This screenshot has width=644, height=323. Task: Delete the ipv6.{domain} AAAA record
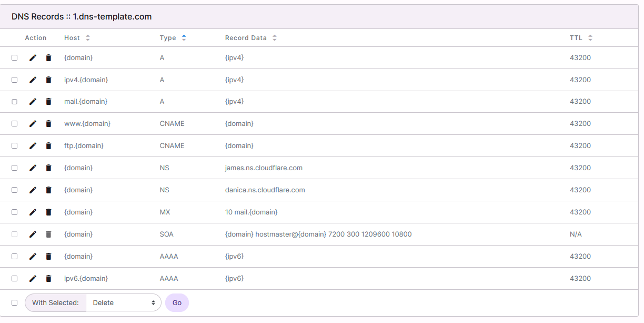click(48, 278)
